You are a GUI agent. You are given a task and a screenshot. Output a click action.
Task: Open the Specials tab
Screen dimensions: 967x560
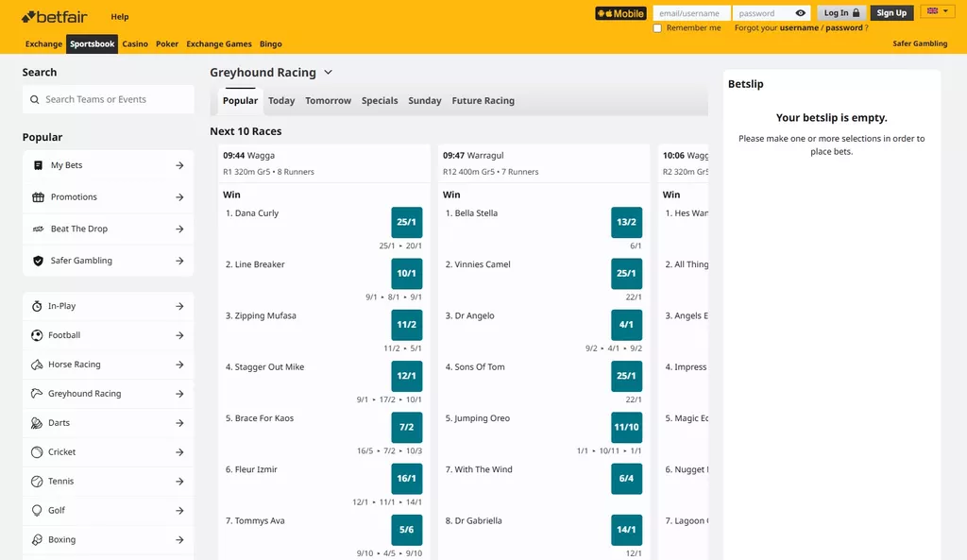tap(380, 100)
